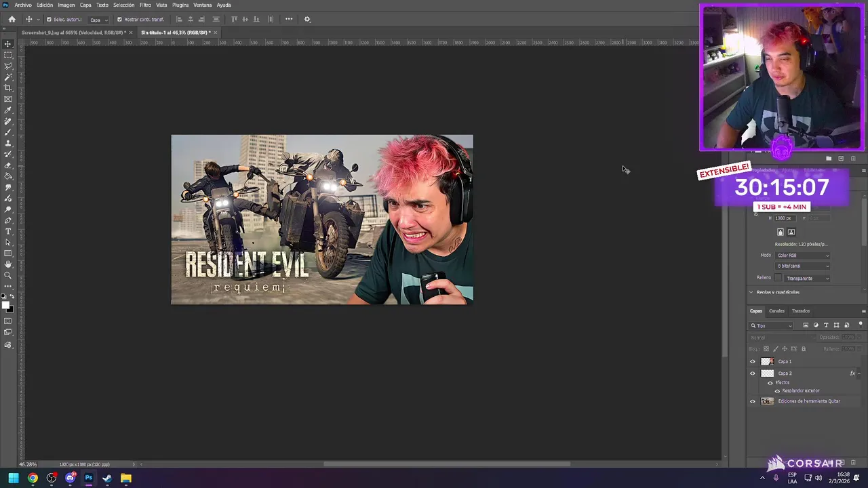Select the Pen tool
Screen dimensions: 868x488
click(8, 220)
